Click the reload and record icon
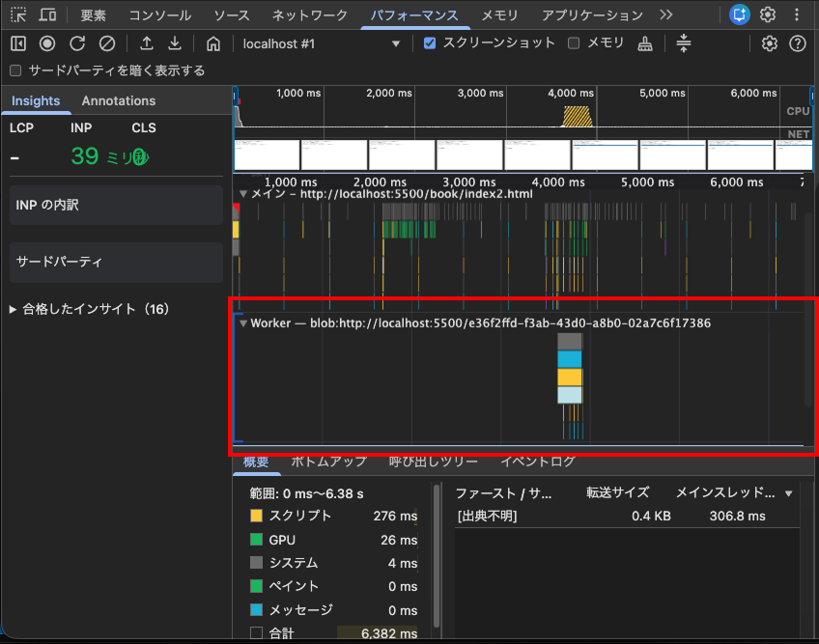Image resolution: width=819 pixels, height=644 pixels. [x=77, y=43]
